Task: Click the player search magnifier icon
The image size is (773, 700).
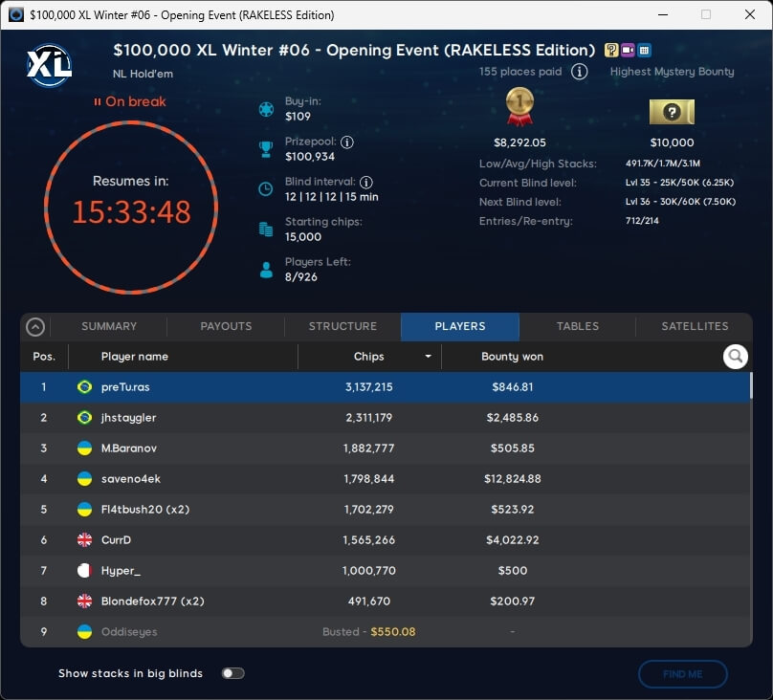Action: click(735, 357)
